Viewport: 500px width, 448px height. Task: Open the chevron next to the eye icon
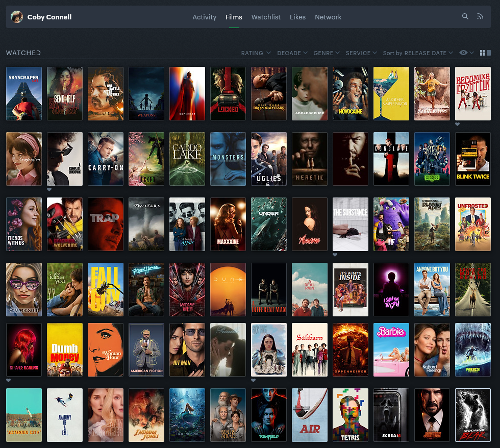click(x=471, y=53)
